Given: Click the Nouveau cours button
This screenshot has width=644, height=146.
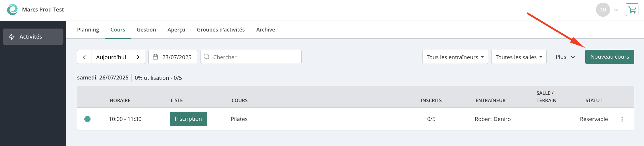Looking at the screenshot, I should [610, 57].
